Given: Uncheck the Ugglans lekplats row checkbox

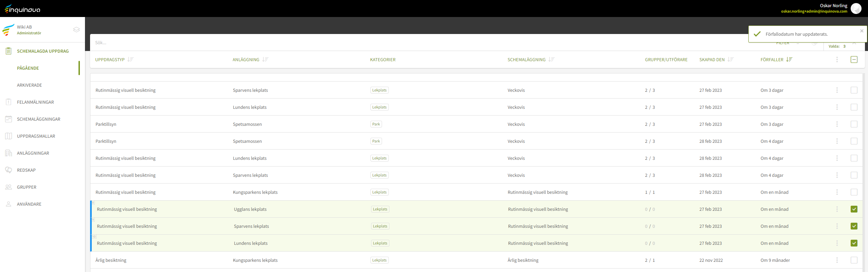Looking at the screenshot, I should (854, 209).
